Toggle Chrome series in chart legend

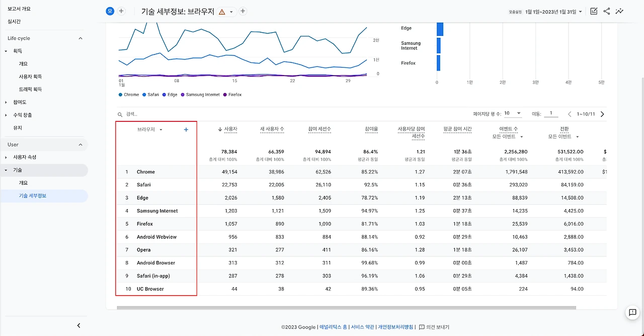(129, 95)
